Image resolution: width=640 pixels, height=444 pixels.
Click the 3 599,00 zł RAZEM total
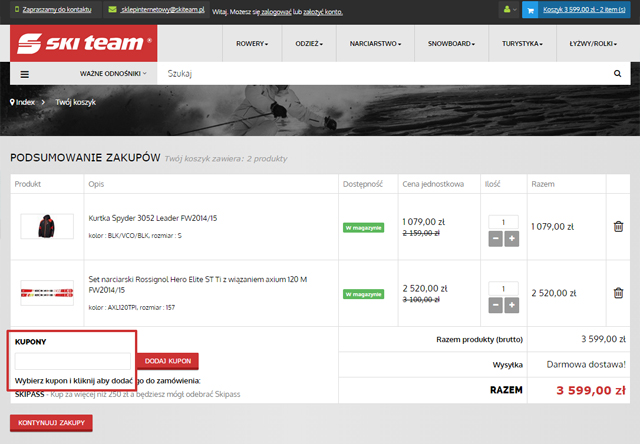(x=591, y=391)
